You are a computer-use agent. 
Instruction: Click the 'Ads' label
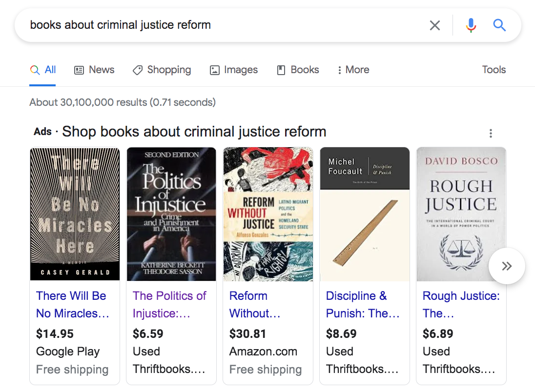point(42,132)
